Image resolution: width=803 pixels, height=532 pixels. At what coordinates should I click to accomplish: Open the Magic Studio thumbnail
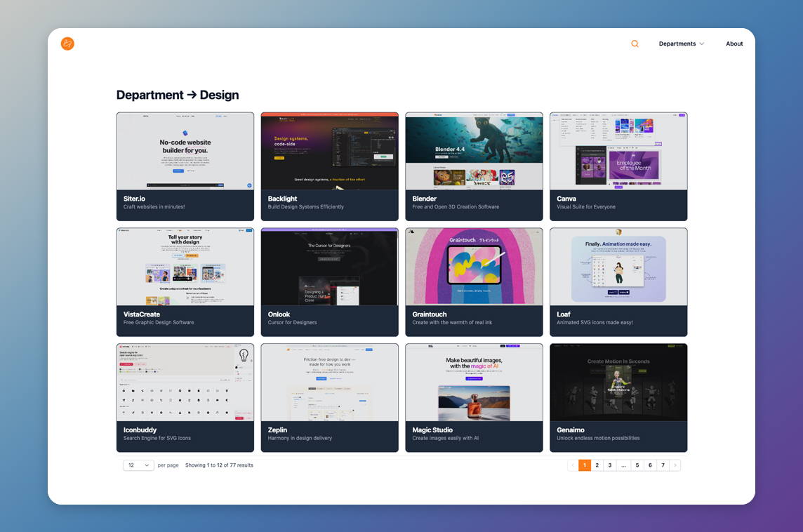(474, 383)
